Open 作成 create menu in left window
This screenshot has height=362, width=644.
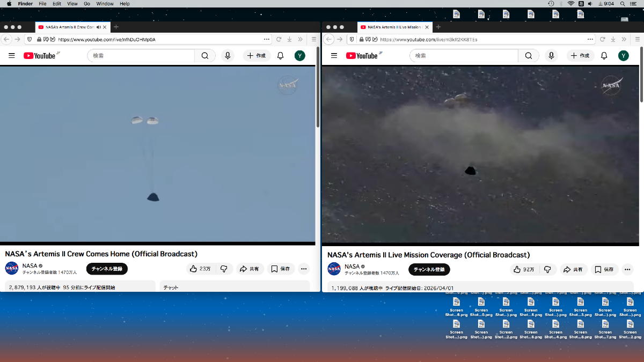(x=257, y=56)
